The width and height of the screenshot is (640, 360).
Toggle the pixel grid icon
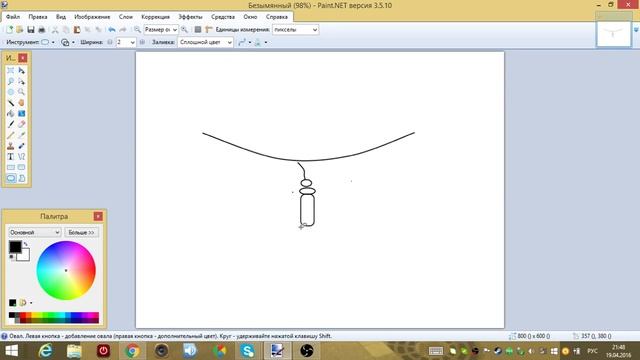[x=198, y=29]
